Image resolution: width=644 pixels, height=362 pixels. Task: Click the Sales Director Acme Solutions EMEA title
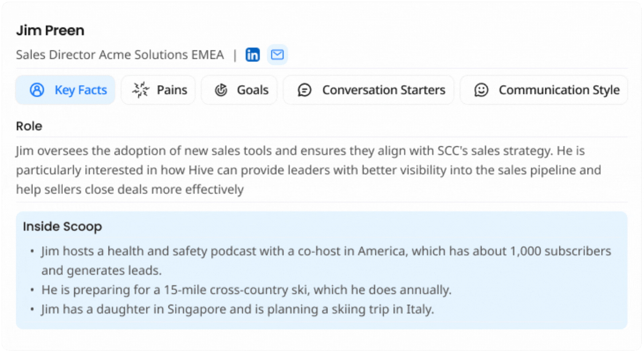pyautogui.click(x=120, y=55)
